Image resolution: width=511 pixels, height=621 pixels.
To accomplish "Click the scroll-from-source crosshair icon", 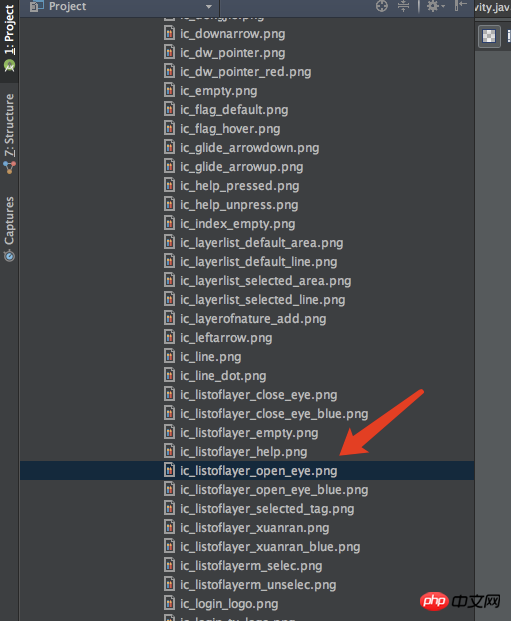I will point(381,6).
